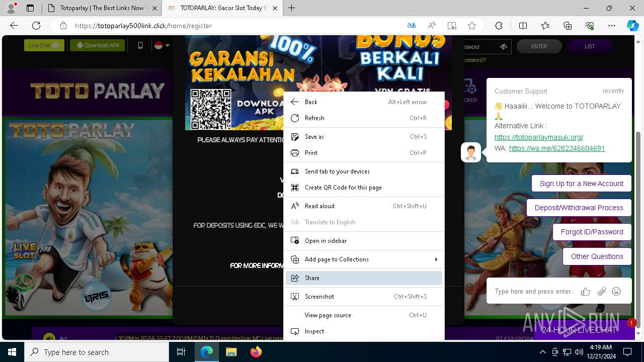Open the Extensions puzzle icon

pyautogui.click(x=499, y=26)
